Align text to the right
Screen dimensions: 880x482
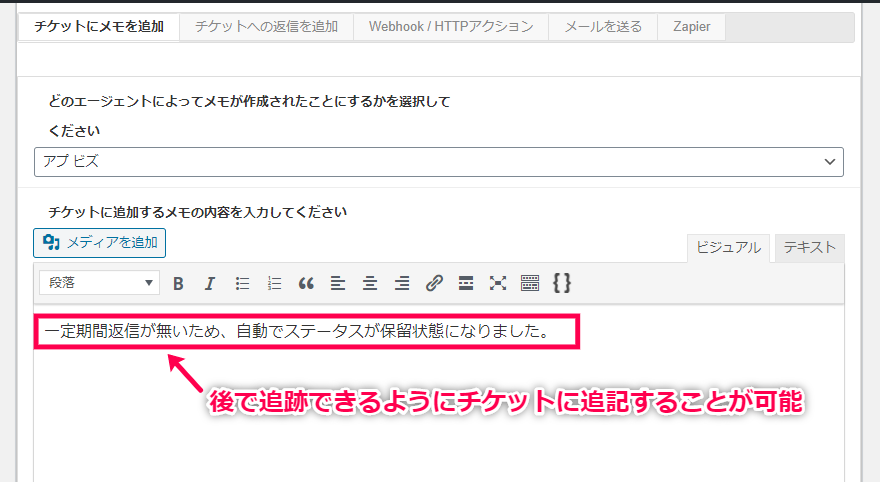tap(402, 283)
